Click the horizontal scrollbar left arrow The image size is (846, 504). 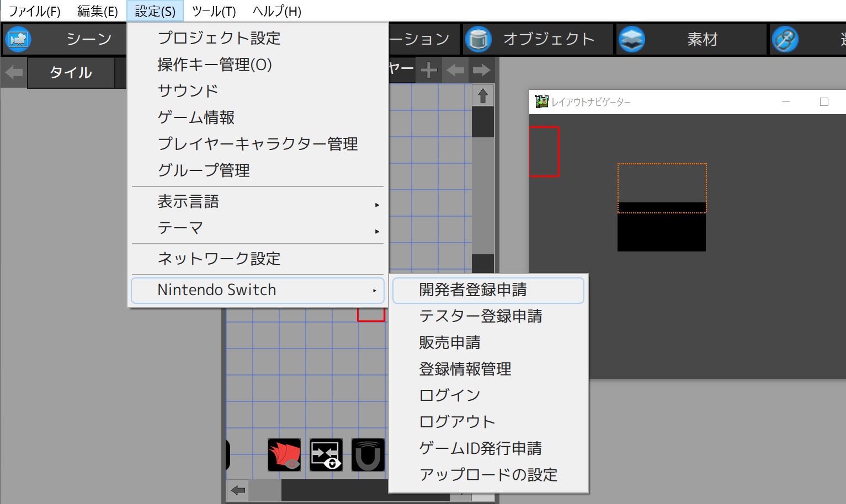[x=238, y=490]
